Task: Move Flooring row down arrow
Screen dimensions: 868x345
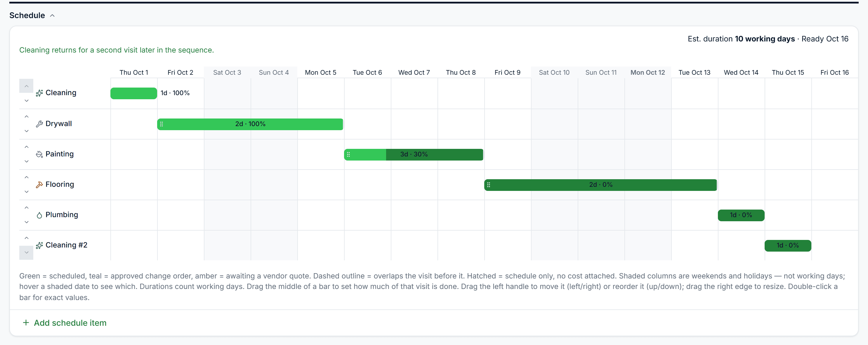Action: click(26, 191)
